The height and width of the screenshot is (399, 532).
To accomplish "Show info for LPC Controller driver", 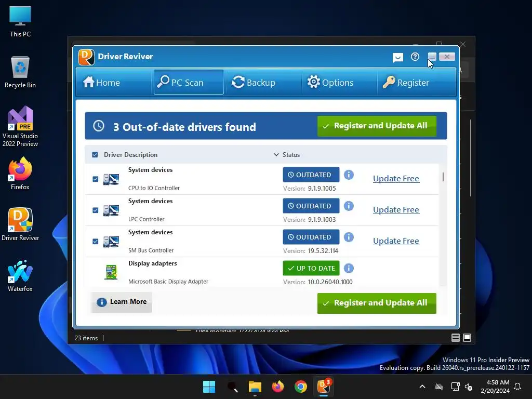I will point(349,206).
